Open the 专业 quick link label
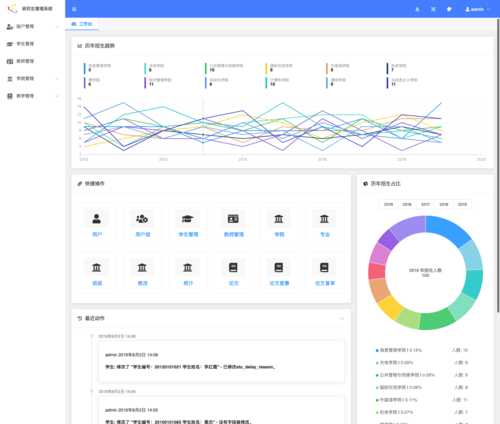The width and height of the screenshot is (500, 424). (325, 234)
